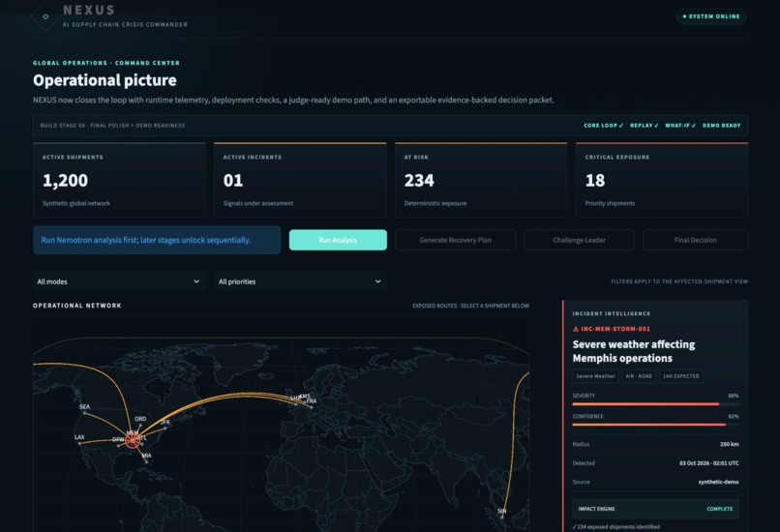Image resolution: width=780 pixels, height=532 pixels.
Task: Click Generate Recovery Plan button
Action: 455,240
